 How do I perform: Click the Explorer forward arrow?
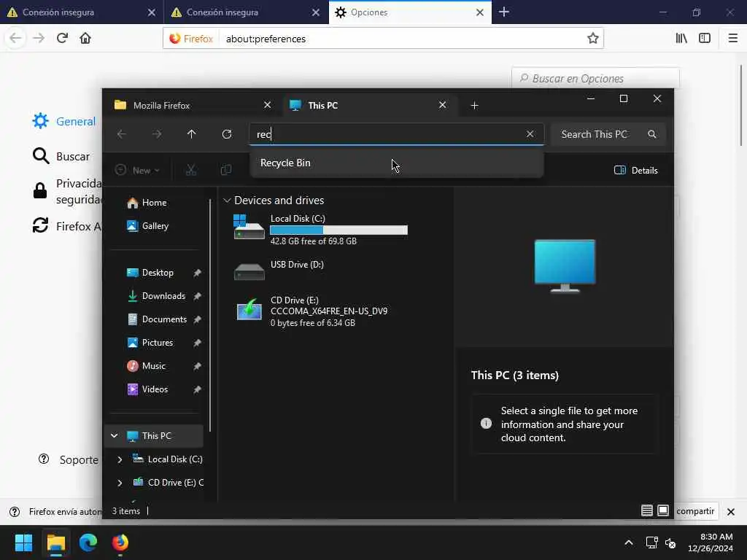[x=157, y=134]
